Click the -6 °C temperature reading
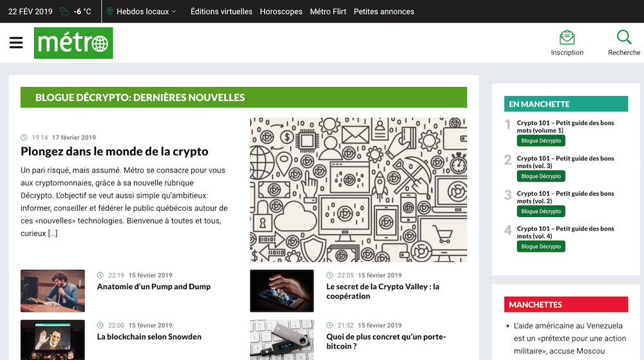644x360 pixels. coord(82,12)
